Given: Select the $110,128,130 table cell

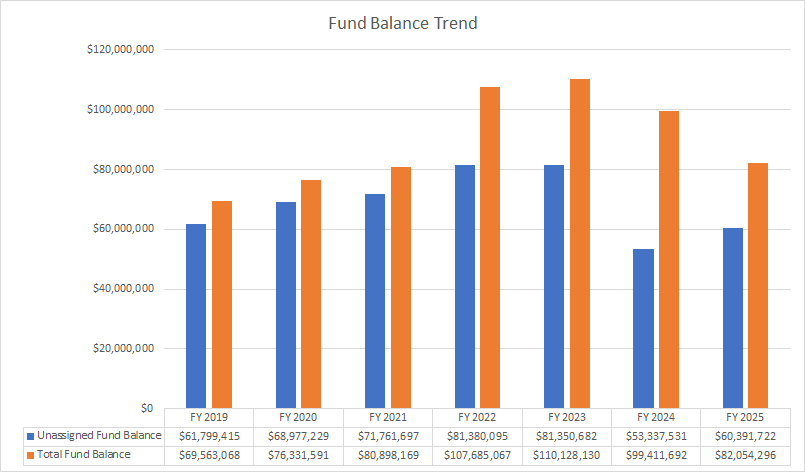Looking at the screenshot, I should tap(566, 455).
